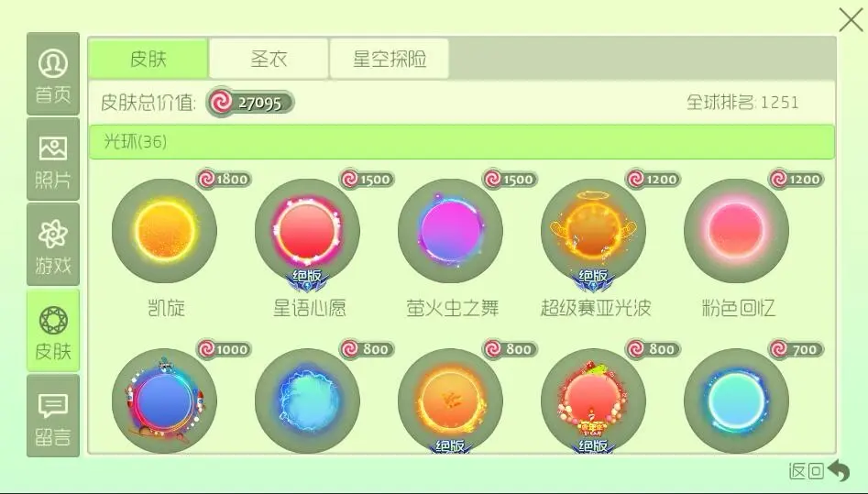Screen dimensions: 868x494
Task: Click the 1800 price badge above 凯旋
Action: click(225, 179)
